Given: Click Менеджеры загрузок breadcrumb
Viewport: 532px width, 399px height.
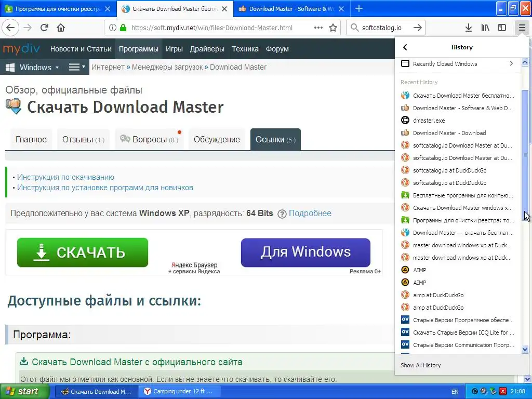Looking at the screenshot, I should 167,67.
